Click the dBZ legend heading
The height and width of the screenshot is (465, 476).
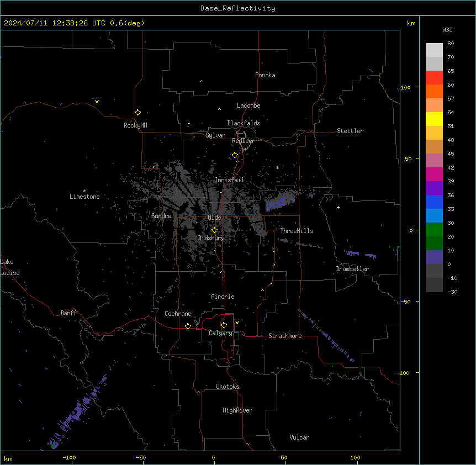pos(447,29)
